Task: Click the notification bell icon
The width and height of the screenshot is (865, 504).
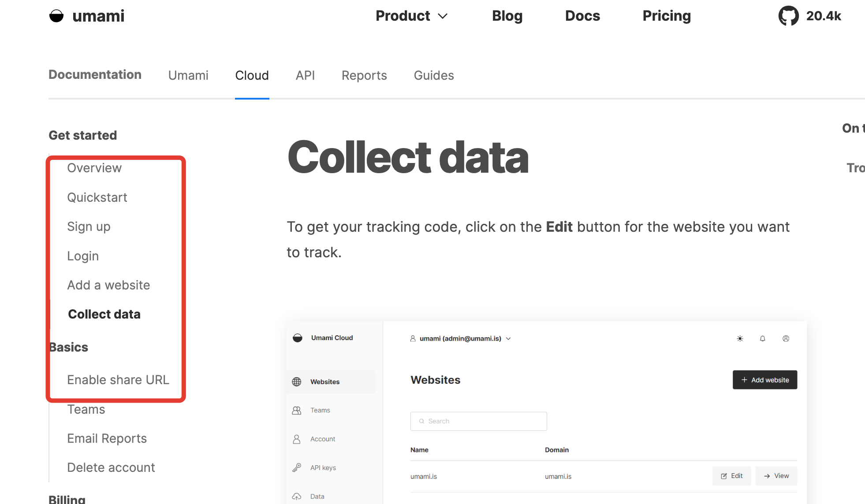Action: click(763, 339)
